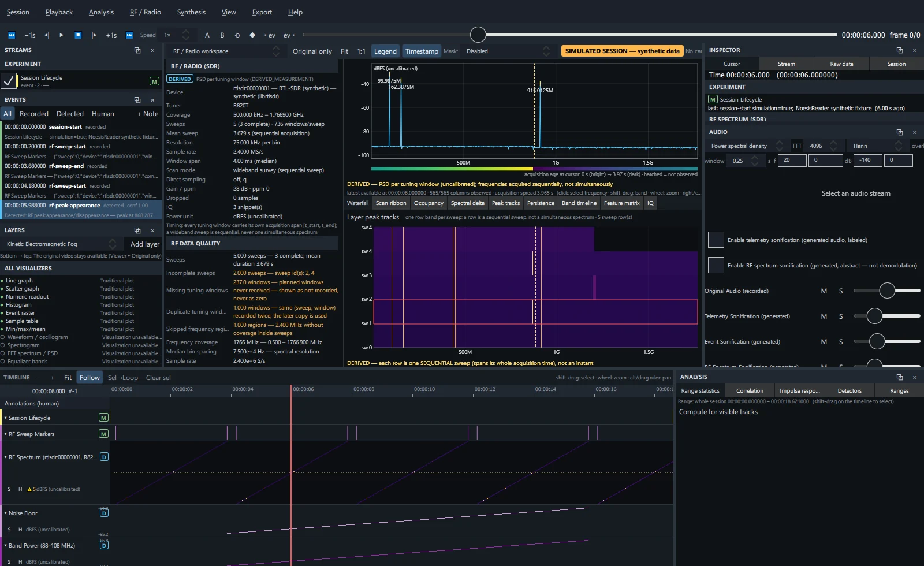Step forward one frame icon

click(94, 35)
